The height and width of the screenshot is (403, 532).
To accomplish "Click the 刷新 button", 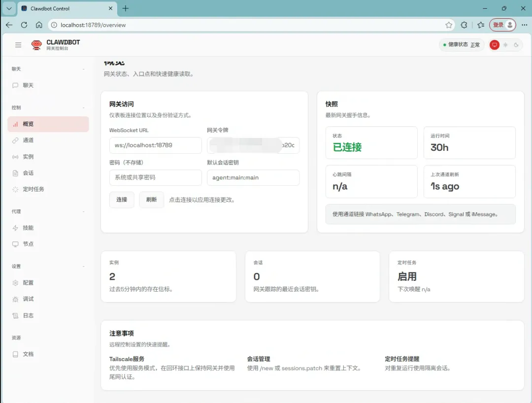I will tap(151, 200).
